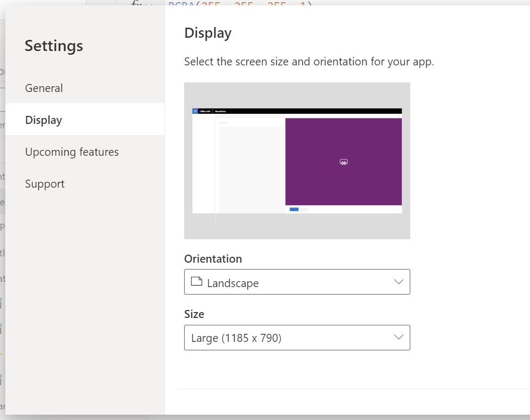Screen dimensions: 530x420
Task: Expand the Orientation dropdown chevron
Action: [x=399, y=282]
